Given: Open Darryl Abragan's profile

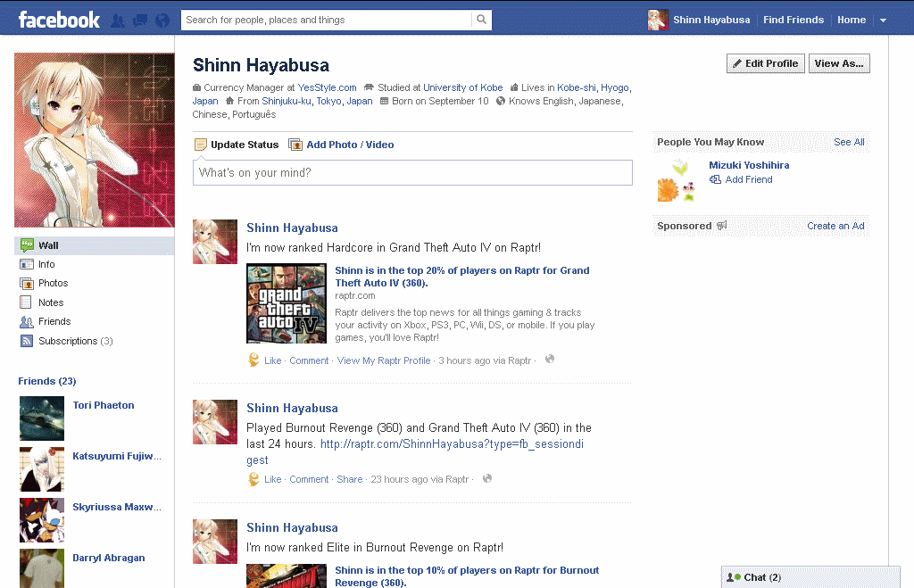Looking at the screenshot, I should coord(108,558).
